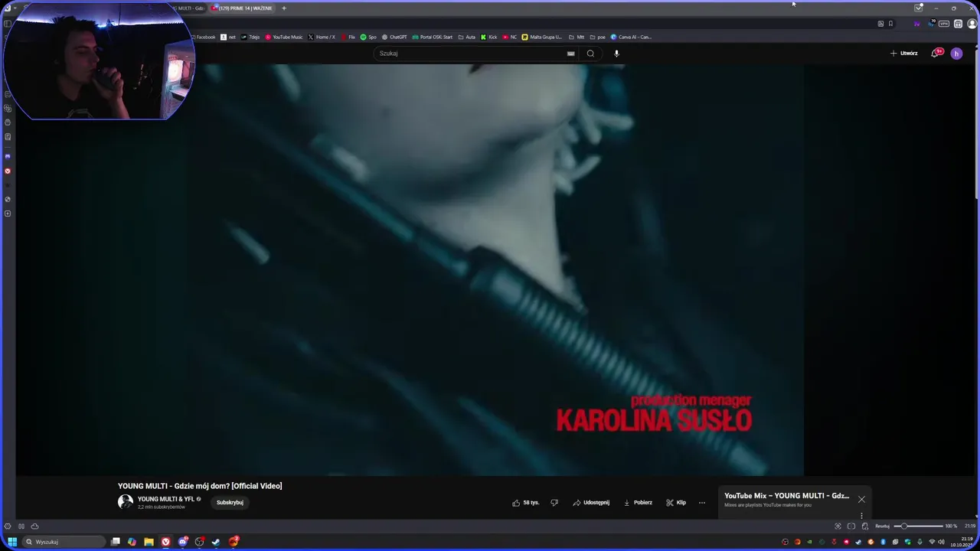Start voice search with the microphone icon
980x551 pixels.
click(x=616, y=54)
